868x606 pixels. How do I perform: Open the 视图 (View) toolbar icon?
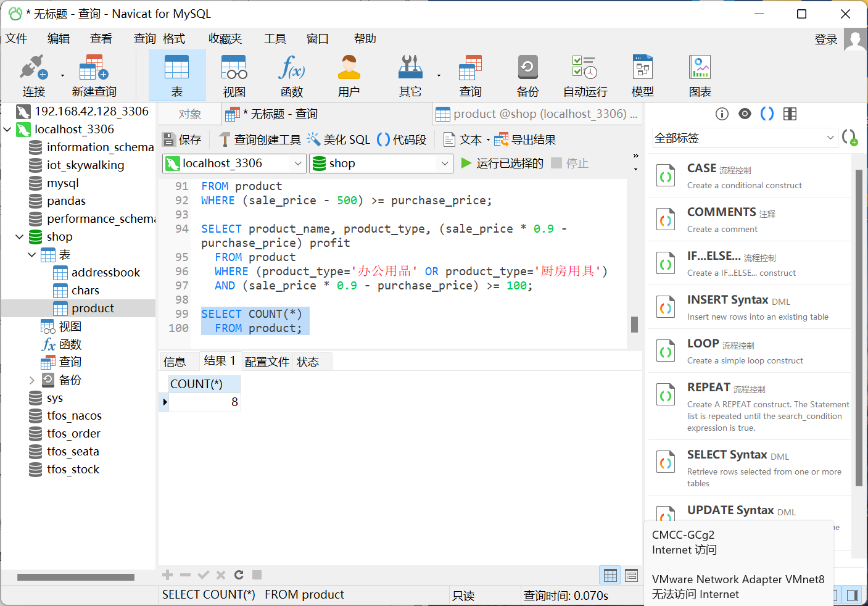pyautogui.click(x=234, y=75)
